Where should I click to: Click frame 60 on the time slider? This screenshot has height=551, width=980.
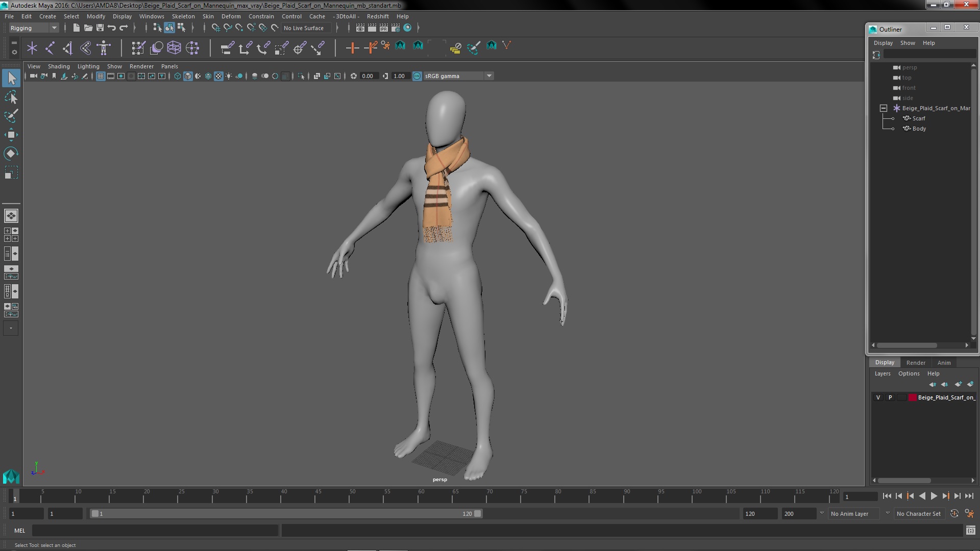click(421, 496)
